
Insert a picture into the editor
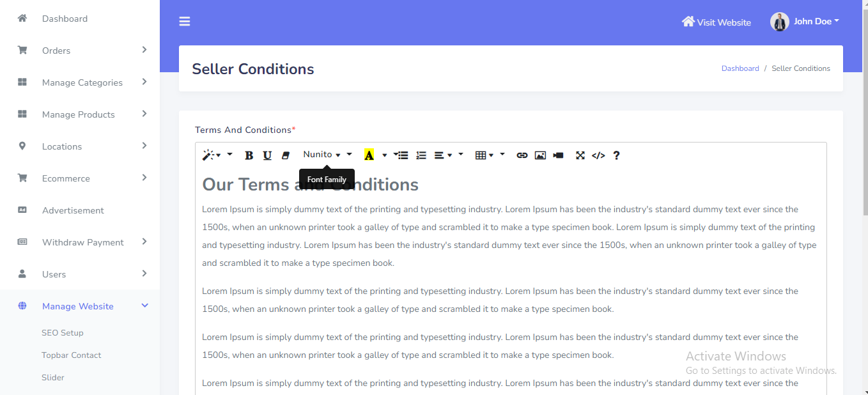click(540, 155)
